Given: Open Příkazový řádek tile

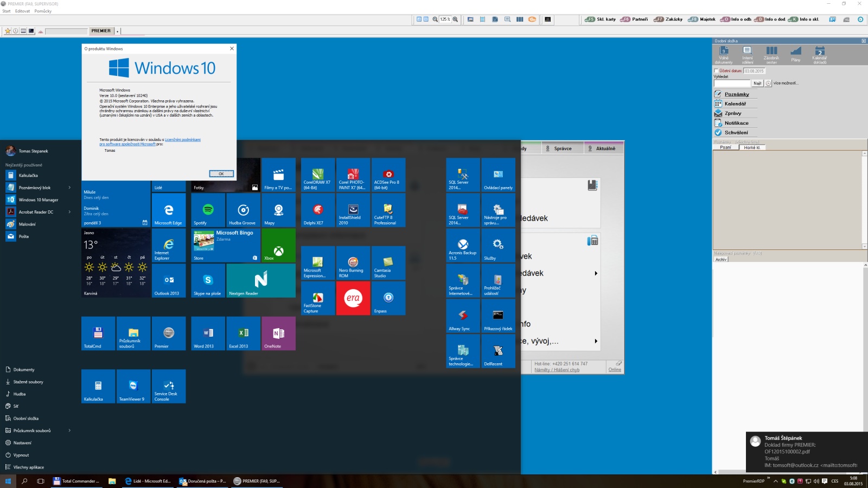Looking at the screenshot, I should click(499, 316).
